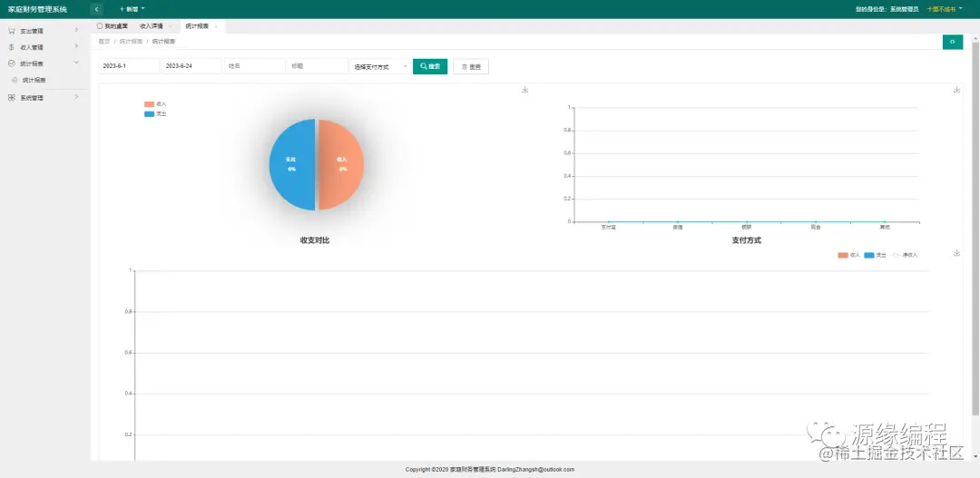
Task: Expand 系统管理 with its chevron arrow
Action: [x=76, y=97]
